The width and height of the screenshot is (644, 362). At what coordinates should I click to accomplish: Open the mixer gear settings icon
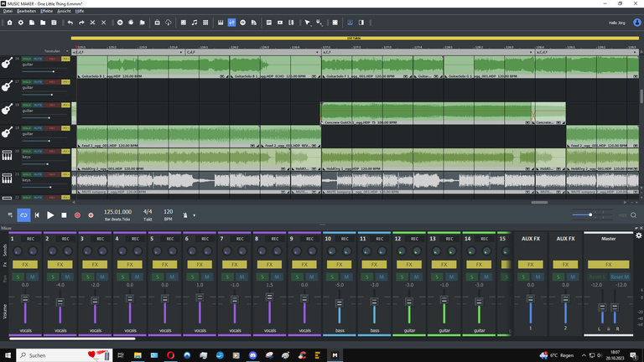click(638, 235)
